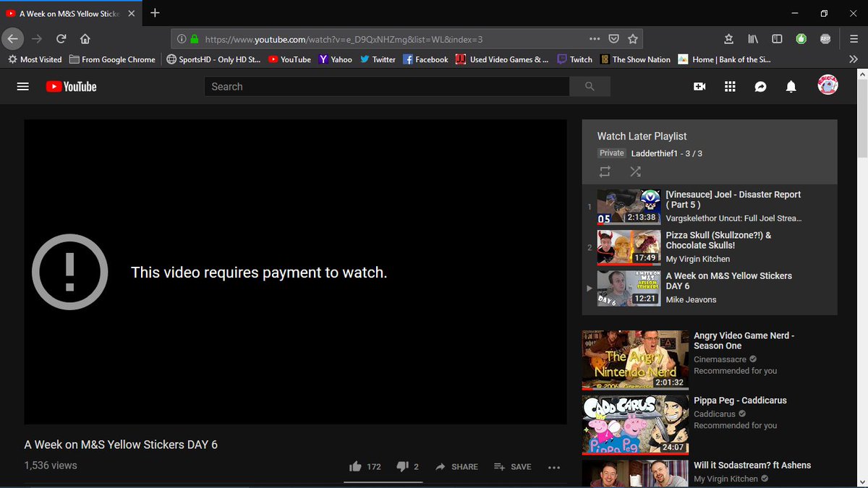The image size is (868, 488).
Task: Open the Library toolbar icon
Action: tap(753, 39)
